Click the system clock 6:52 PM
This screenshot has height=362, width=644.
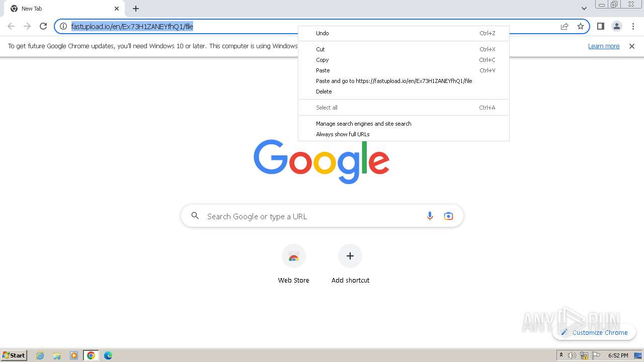[x=618, y=355]
